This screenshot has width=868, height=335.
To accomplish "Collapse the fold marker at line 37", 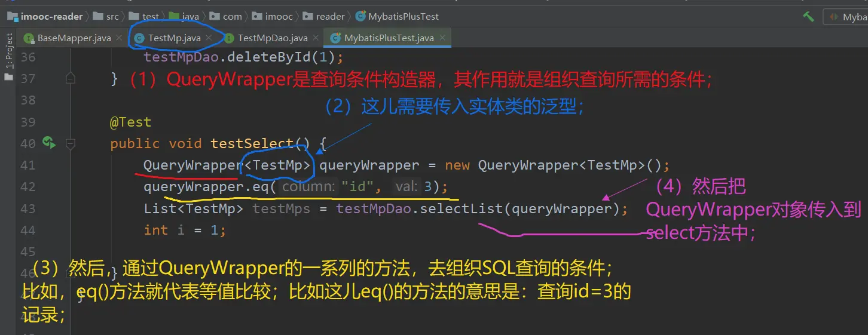I will tap(71, 78).
